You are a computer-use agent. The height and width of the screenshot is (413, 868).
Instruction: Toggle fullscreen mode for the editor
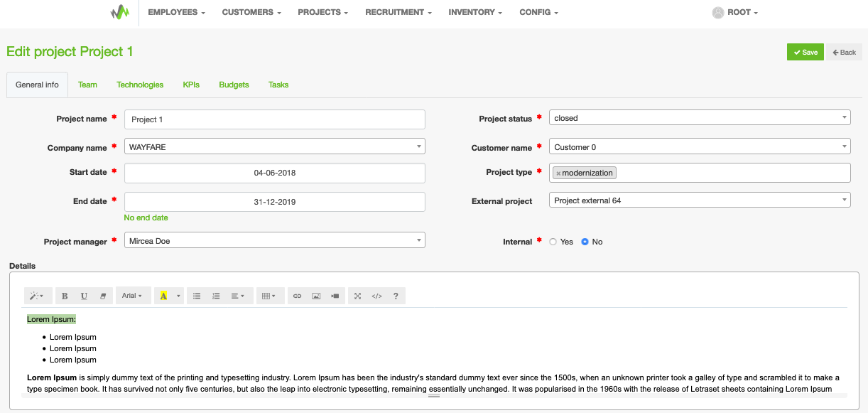[357, 296]
